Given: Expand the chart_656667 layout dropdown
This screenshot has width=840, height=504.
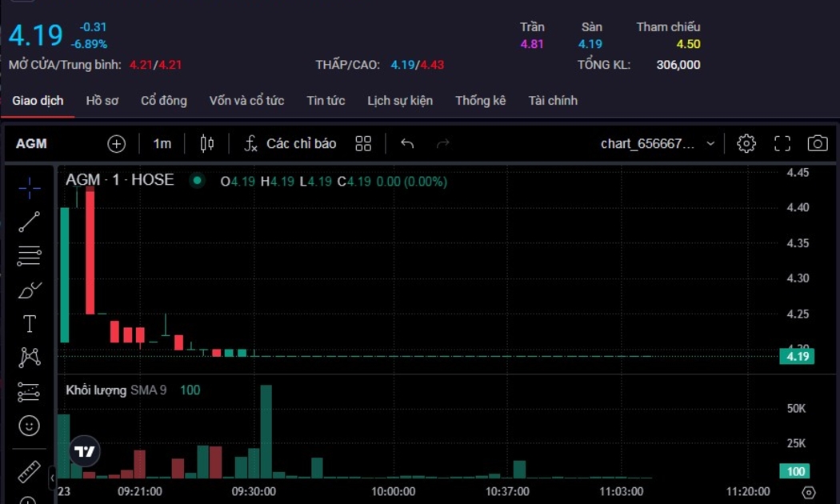Looking at the screenshot, I should coord(710,144).
